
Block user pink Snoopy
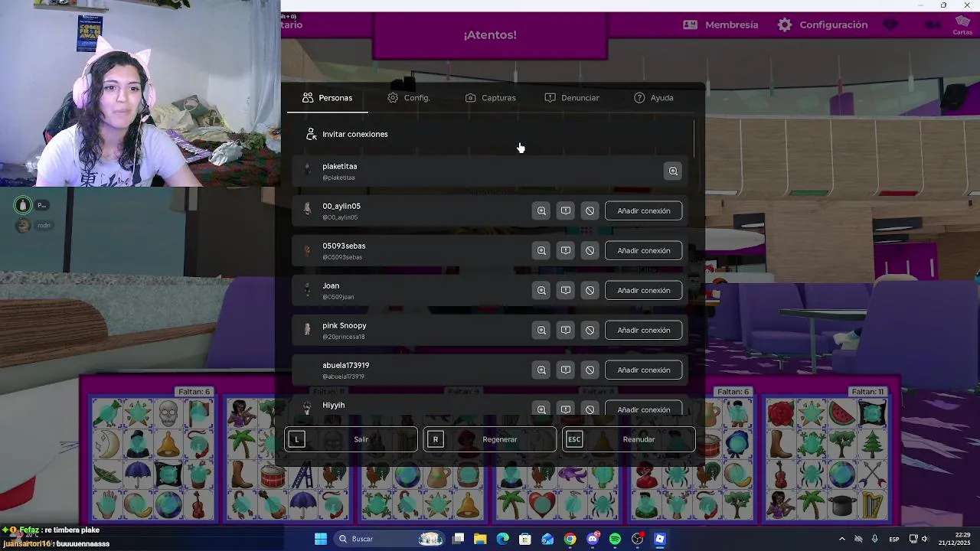tap(590, 330)
